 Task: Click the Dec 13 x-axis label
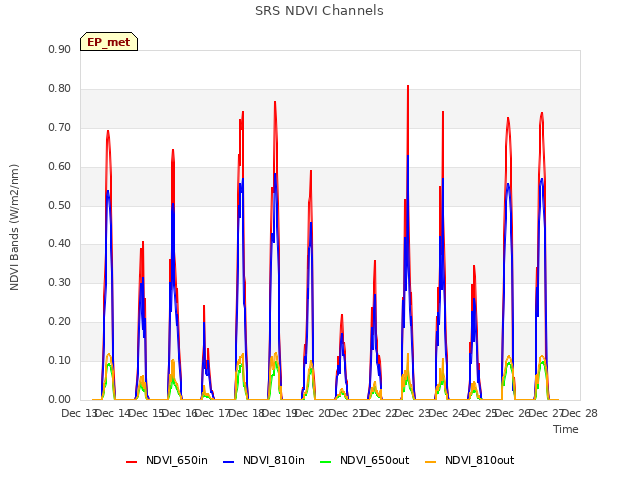78,413
